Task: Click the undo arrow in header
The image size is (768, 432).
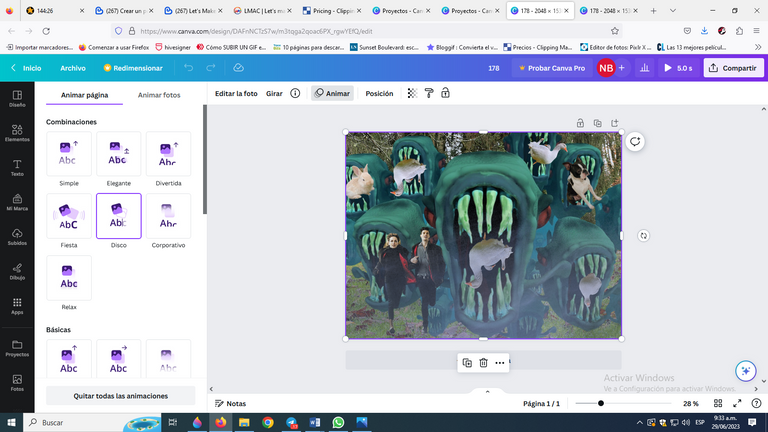Action: [189, 68]
